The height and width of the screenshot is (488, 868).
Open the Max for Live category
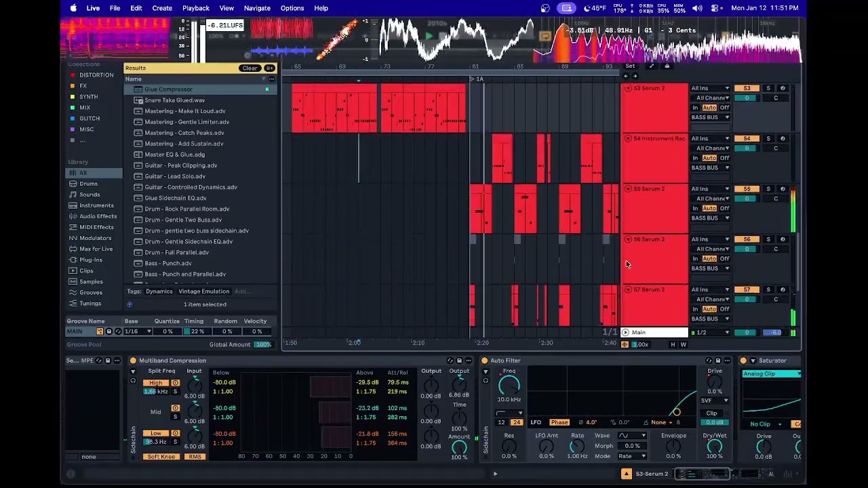coord(96,249)
